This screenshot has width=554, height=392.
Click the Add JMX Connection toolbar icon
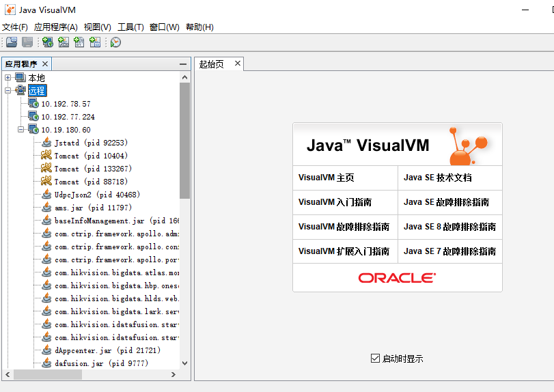(64, 42)
